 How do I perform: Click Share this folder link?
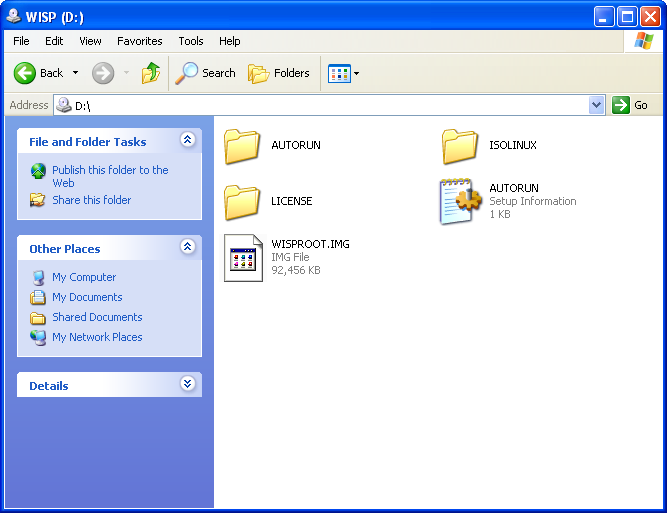(x=91, y=200)
